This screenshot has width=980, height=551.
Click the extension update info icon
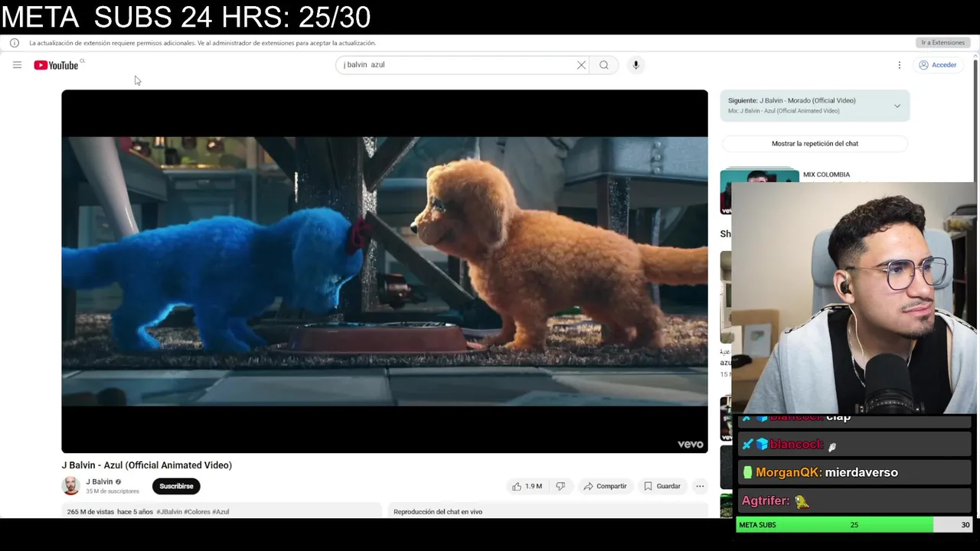click(x=15, y=43)
